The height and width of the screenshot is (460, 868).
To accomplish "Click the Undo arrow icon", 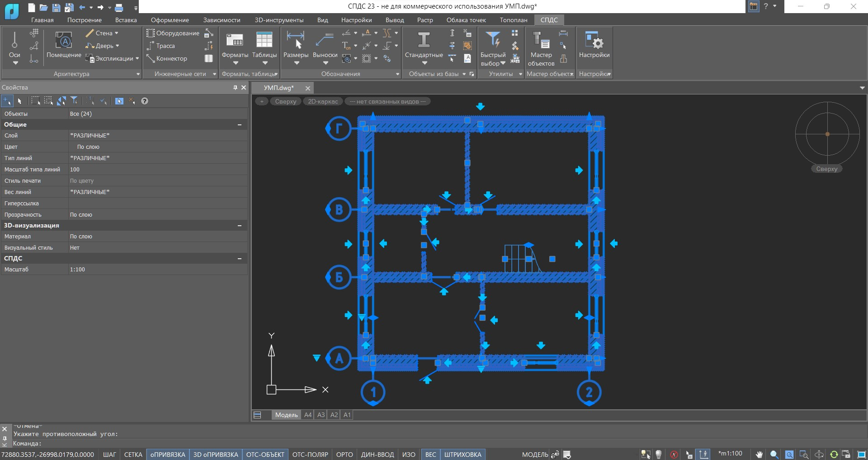I will coord(82,7).
